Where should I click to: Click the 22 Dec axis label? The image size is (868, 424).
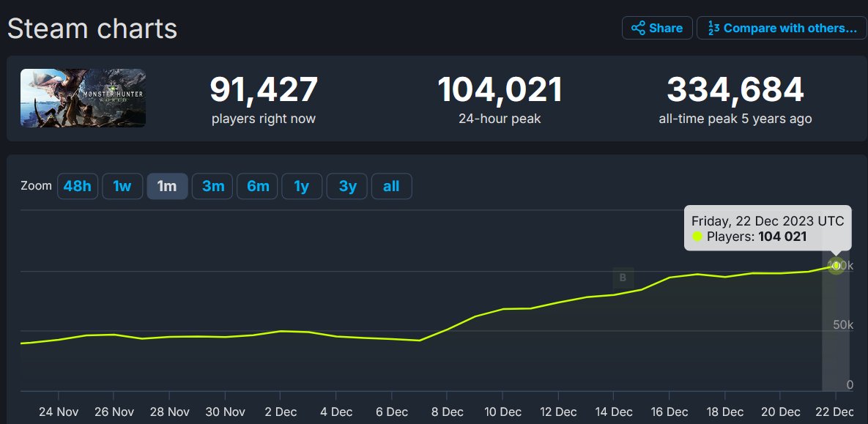(835, 412)
